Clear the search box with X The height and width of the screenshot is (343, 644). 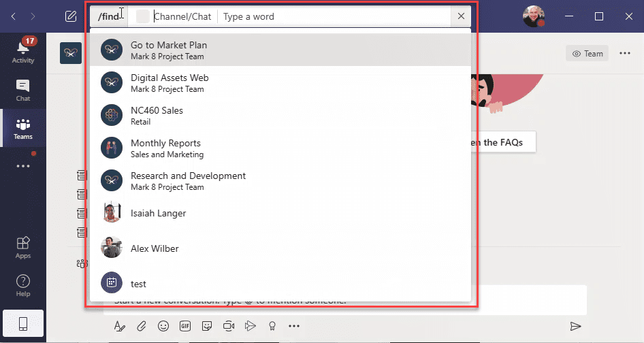(x=461, y=16)
